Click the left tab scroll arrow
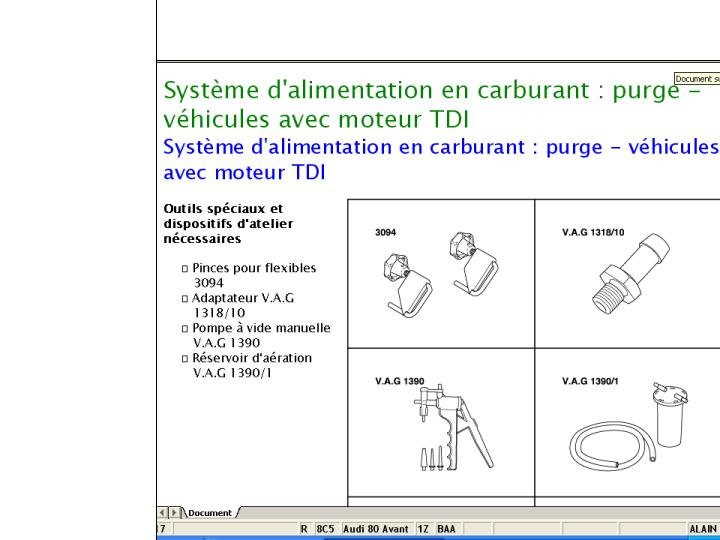720x540 pixels. 163,513
